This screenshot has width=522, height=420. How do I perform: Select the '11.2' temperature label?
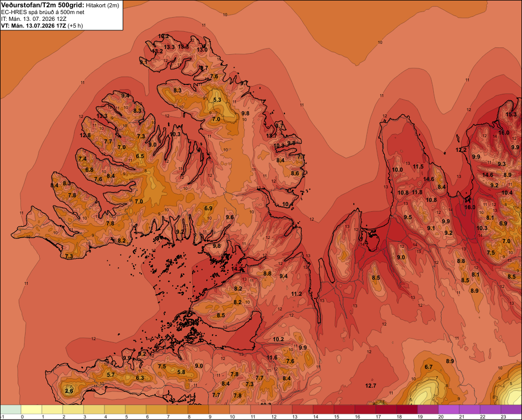click(x=296, y=294)
